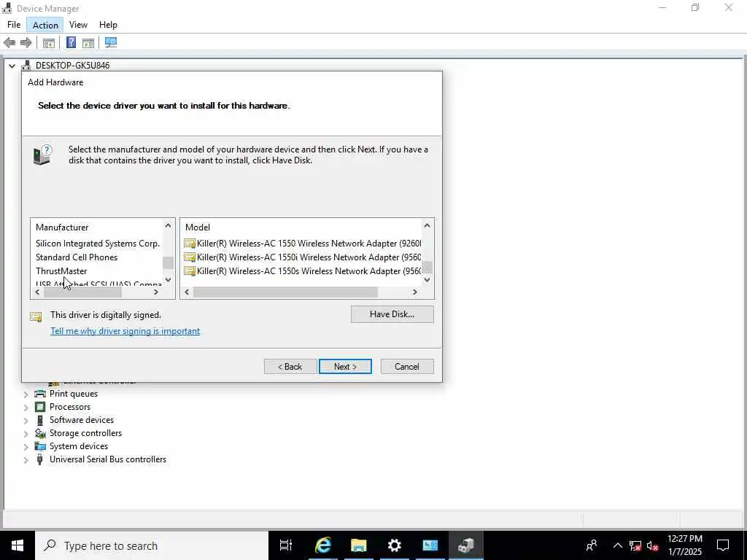Click Model list horizontal scroll-left arrow

187,292
